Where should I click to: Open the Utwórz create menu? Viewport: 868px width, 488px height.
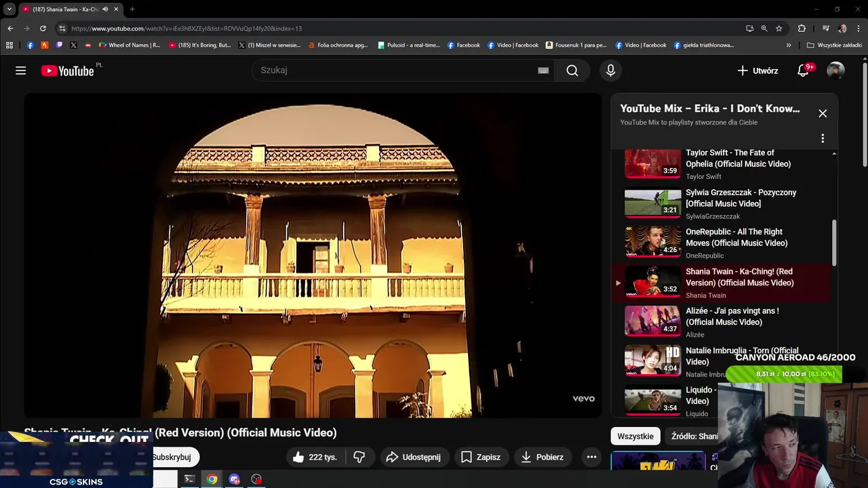(757, 70)
